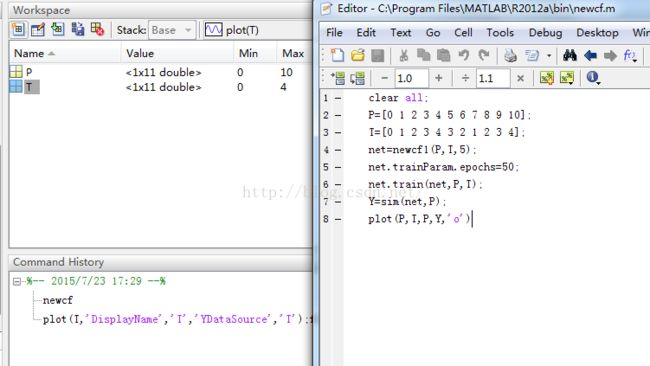650x366 pixels.
Task: Click the Evaluate Cell icon
Action: pos(338,78)
